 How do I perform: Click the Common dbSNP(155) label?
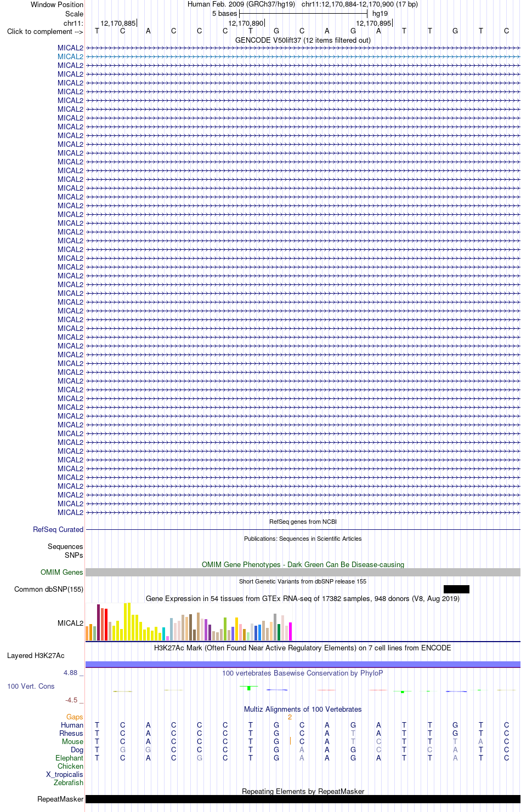click(x=49, y=589)
